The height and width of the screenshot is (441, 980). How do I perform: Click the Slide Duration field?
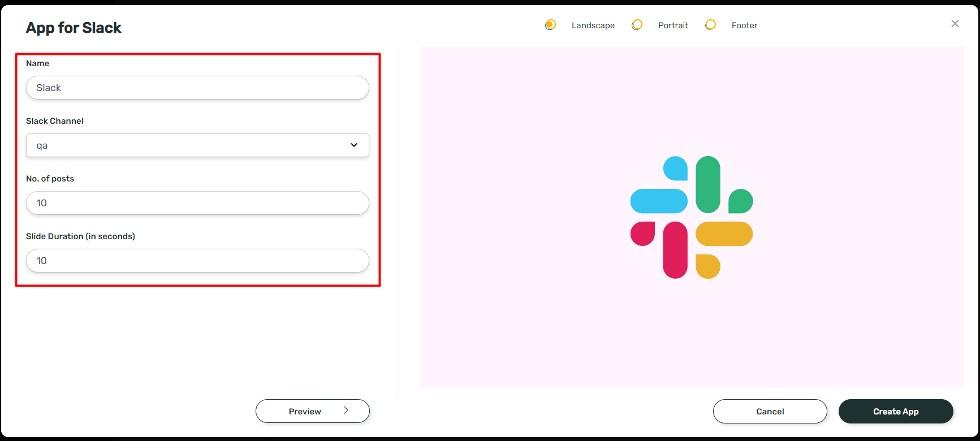[x=197, y=261]
